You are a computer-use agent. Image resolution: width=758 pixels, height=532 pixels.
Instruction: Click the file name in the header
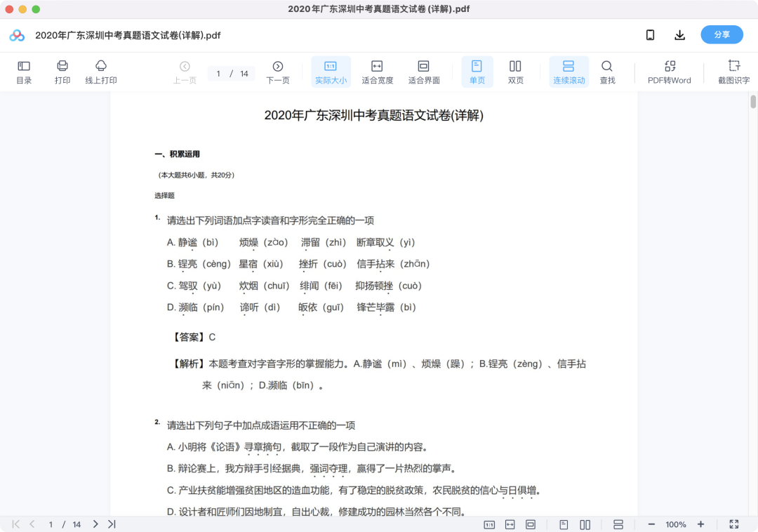[128, 35]
